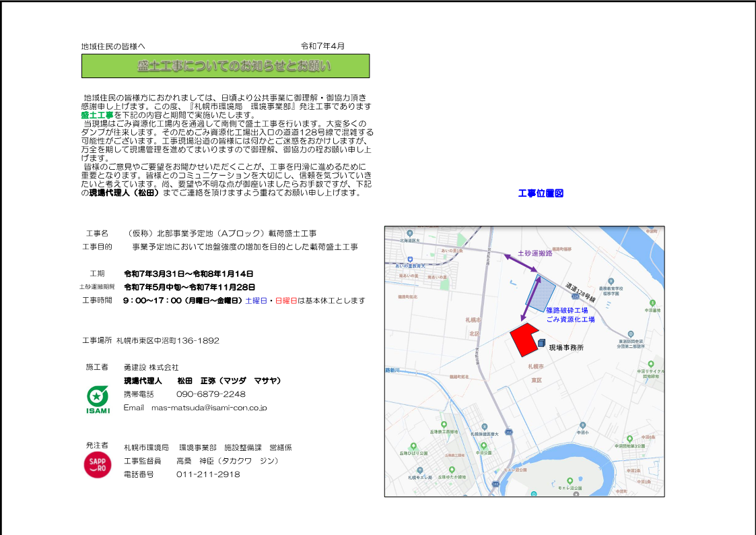Click the red 日曜日 text
Screen dimensions: 756x535
[x=286, y=301]
